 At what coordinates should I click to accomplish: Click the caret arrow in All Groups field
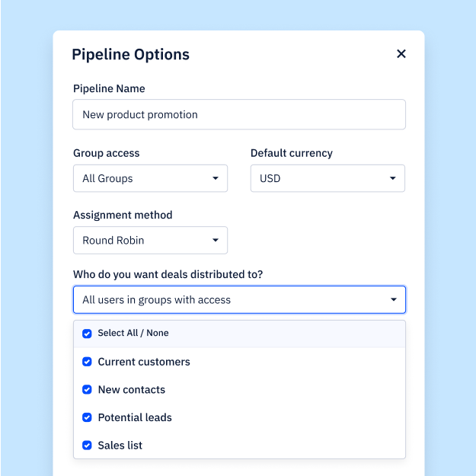tap(216, 179)
